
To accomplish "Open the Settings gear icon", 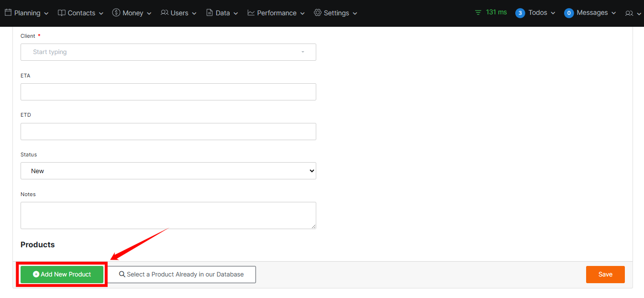I will coord(317,12).
